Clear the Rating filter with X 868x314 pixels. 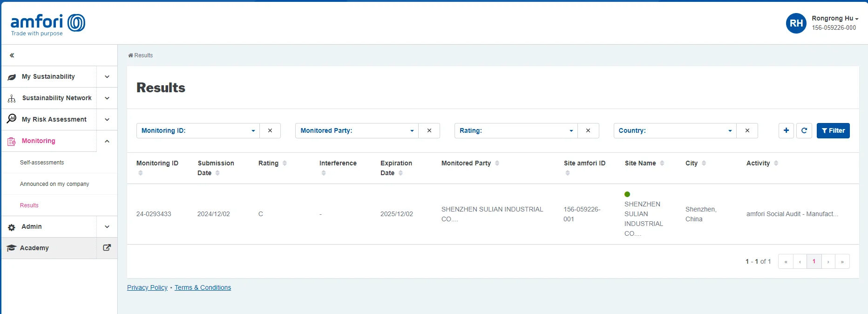pyautogui.click(x=588, y=130)
